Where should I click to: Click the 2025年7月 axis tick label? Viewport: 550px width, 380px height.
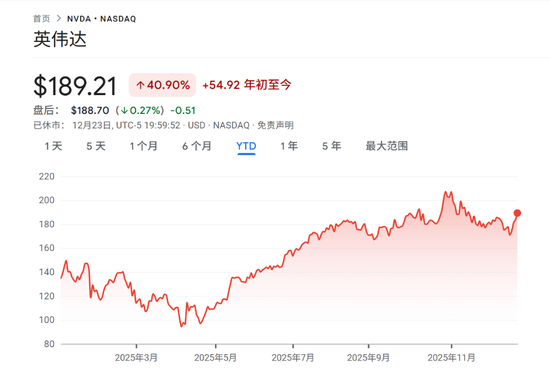pos(293,358)
